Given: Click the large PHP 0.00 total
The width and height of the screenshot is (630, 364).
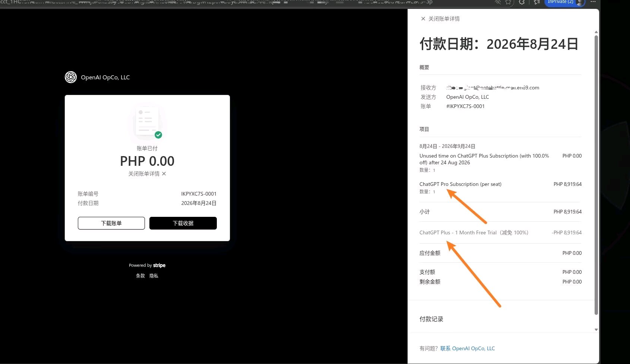Looking at the screenshot, I should pos(147,161).
